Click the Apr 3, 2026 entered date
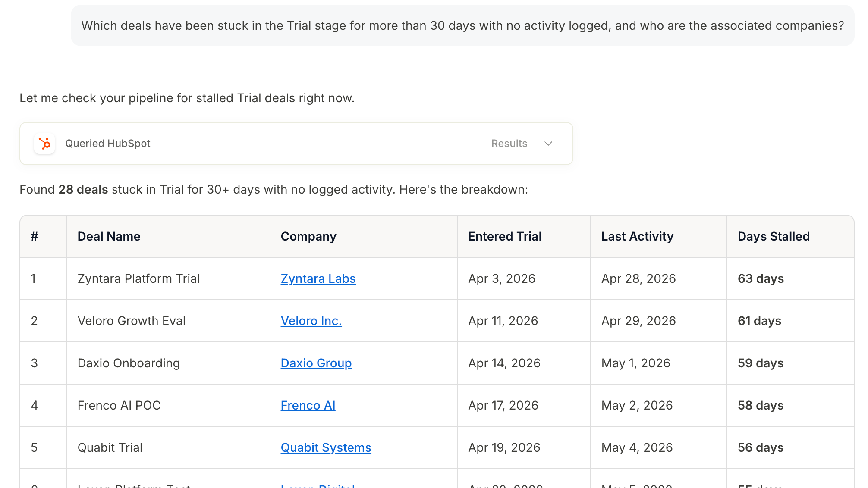 502,279
